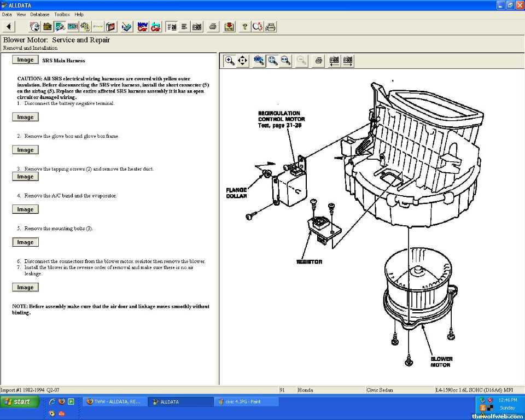Click the New Car toolbar icon

click(x=142, y=26)
